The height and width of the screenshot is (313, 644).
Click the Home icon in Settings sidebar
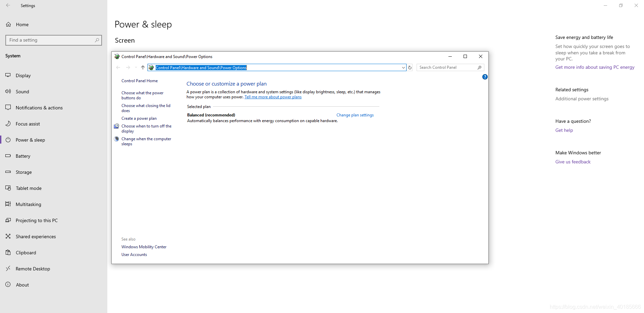pyautogui.click(x=8, y=24)
